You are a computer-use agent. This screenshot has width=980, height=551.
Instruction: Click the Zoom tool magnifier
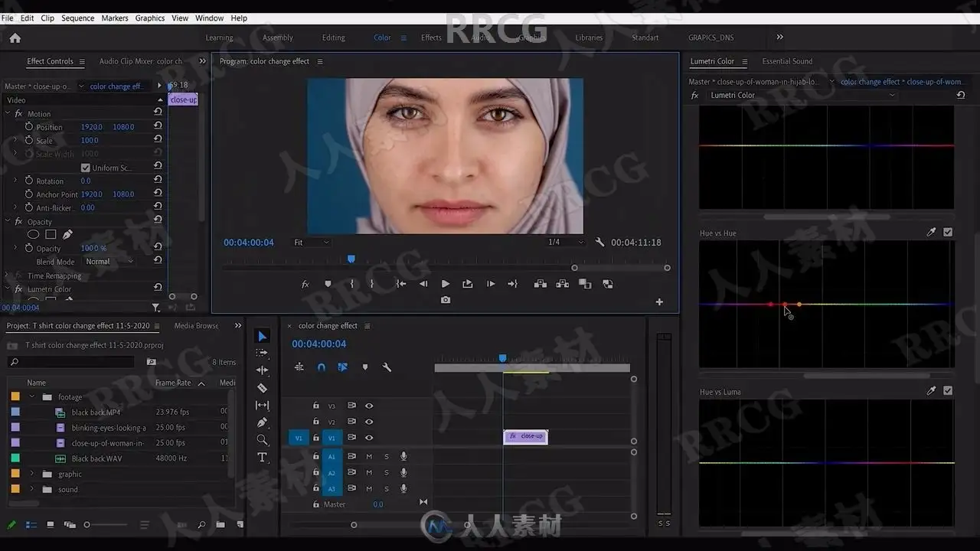coord(262,440)
